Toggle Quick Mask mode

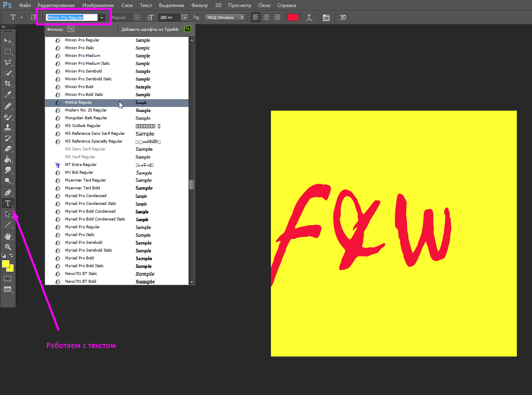8,279
